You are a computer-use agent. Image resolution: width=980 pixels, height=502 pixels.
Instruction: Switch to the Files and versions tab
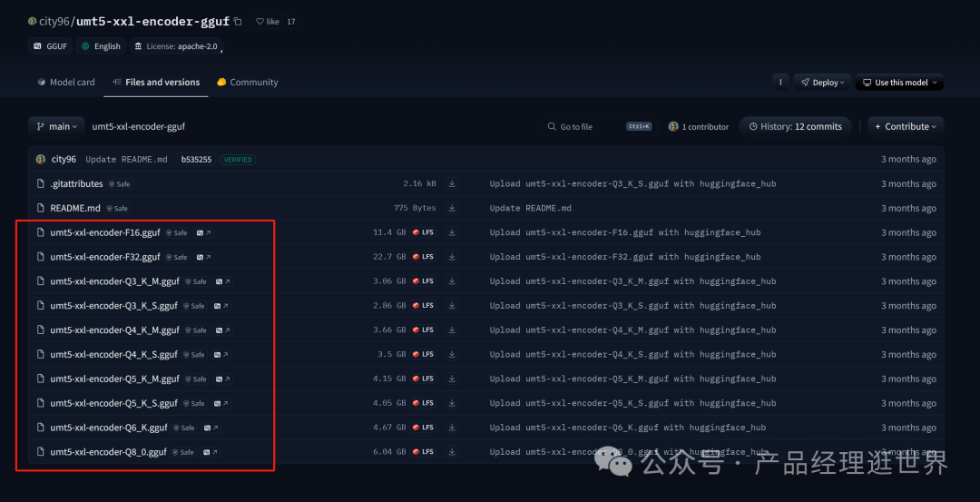pyautogui.click(x=156, y=82)
